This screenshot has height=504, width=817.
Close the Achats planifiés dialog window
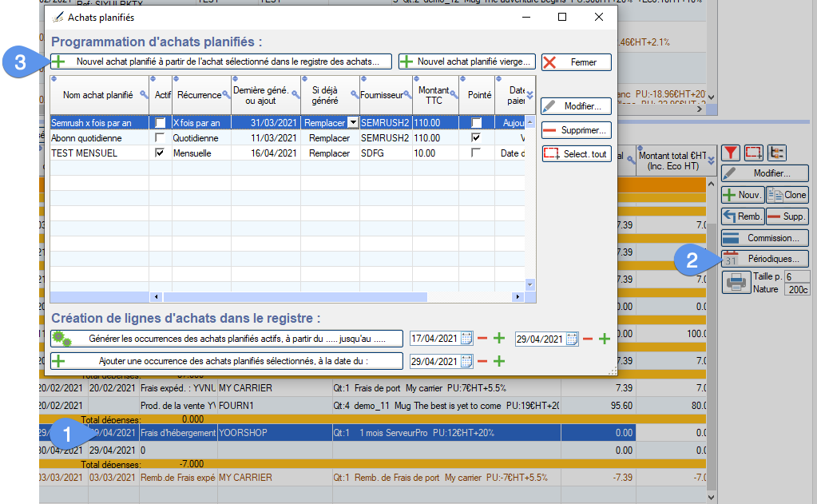click(599, 18)
